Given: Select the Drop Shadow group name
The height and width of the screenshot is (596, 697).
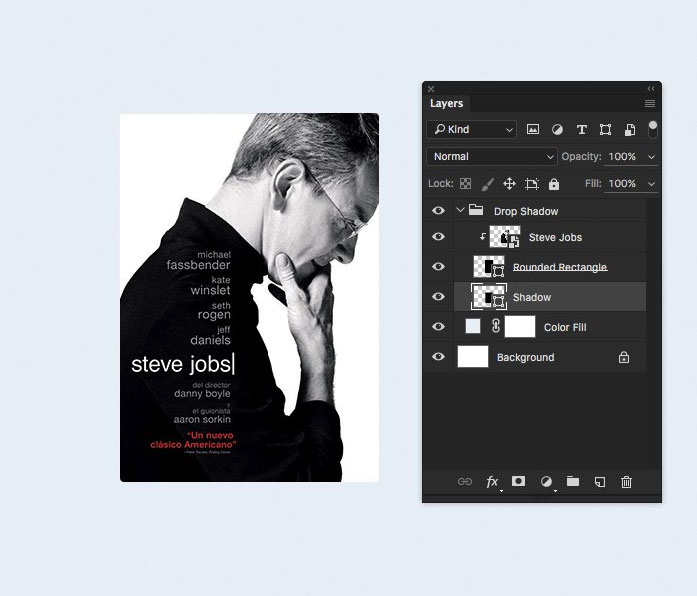Looking at the screenshot, I should click(526, 211).
